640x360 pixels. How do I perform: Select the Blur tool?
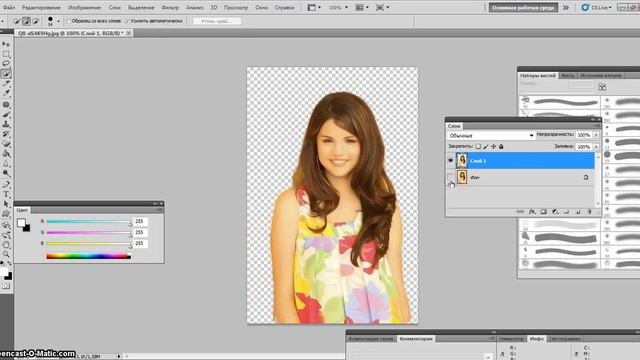pos(6,164)
